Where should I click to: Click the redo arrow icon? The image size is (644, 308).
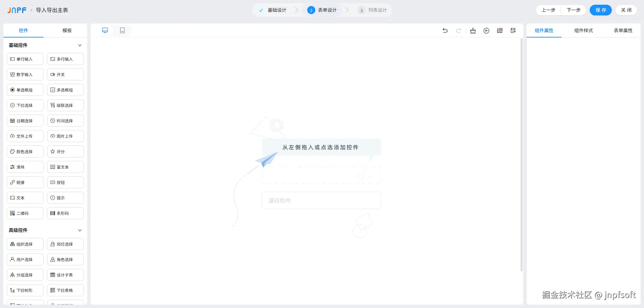[459, 30]
